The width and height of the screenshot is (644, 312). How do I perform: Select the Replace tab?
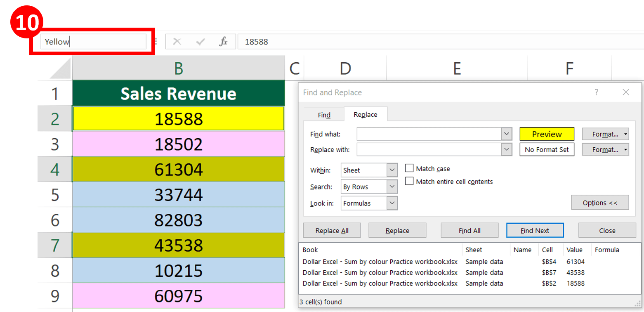coord(366,115)
